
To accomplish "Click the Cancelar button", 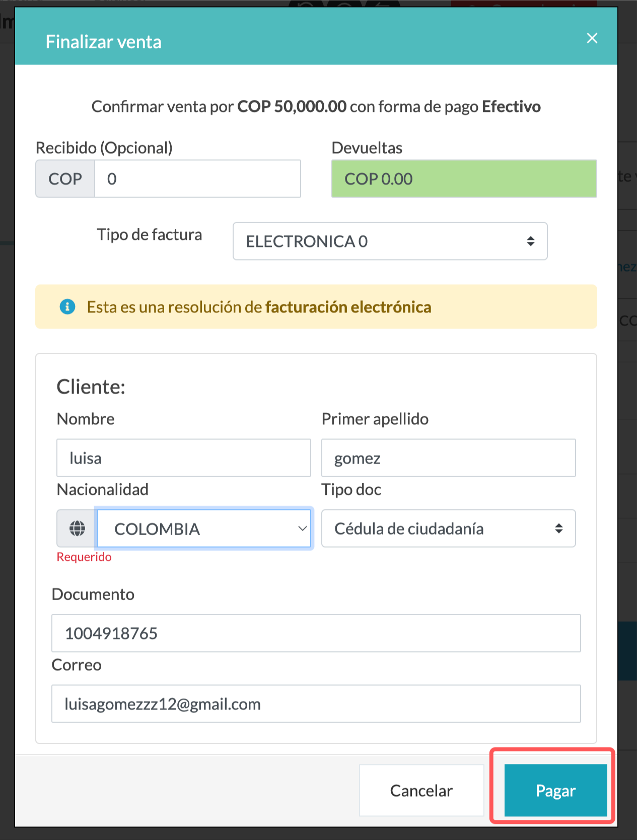I will point(421,790).
